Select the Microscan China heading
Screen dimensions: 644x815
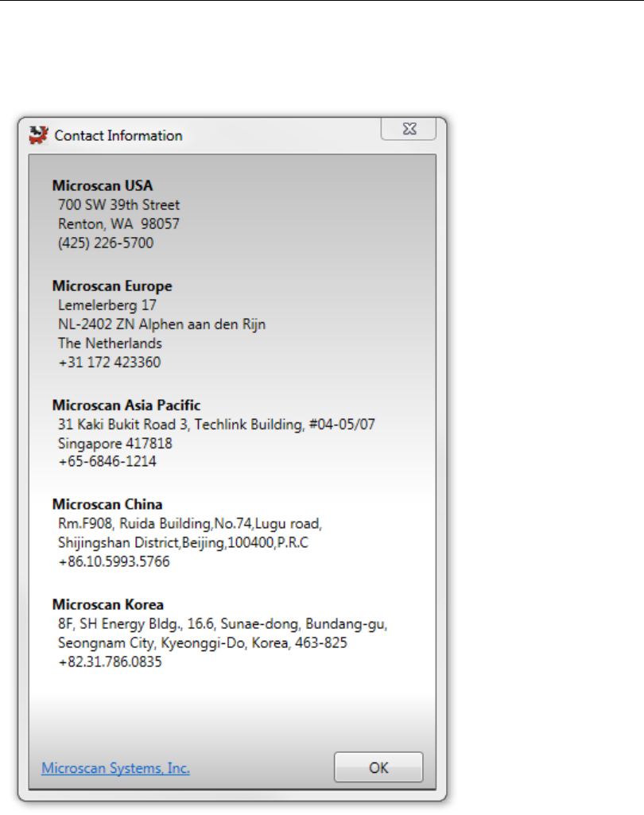(x=107, y=505)
